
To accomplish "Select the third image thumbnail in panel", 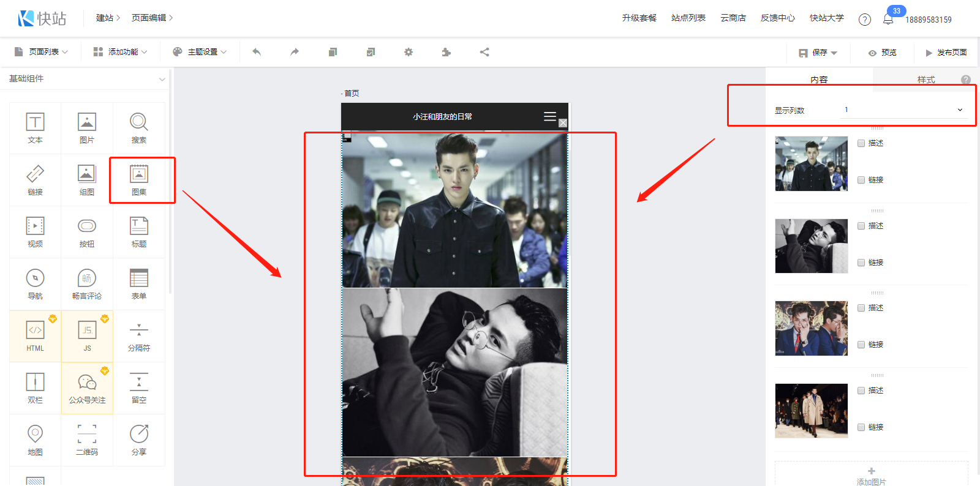I will click(x=812, y=328).
